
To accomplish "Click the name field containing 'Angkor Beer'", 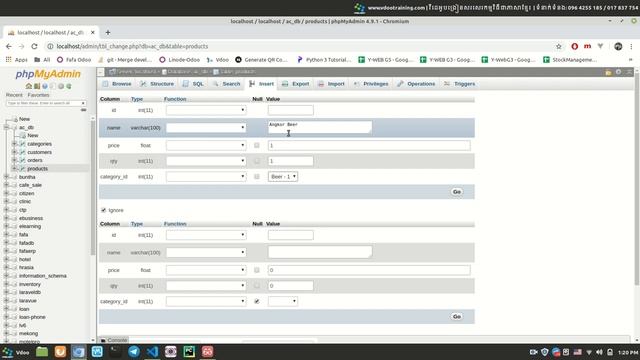I will click(x=320, y=127).
